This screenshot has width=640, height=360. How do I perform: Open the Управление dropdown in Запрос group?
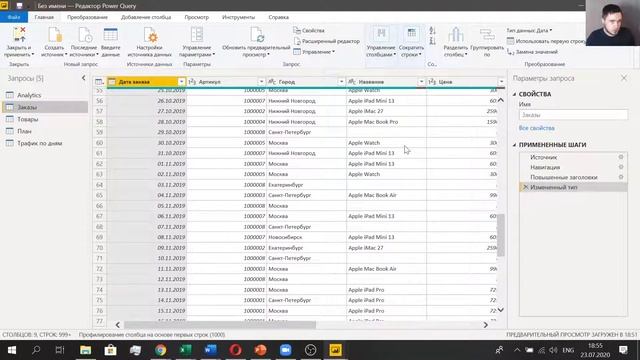(314, 52)
